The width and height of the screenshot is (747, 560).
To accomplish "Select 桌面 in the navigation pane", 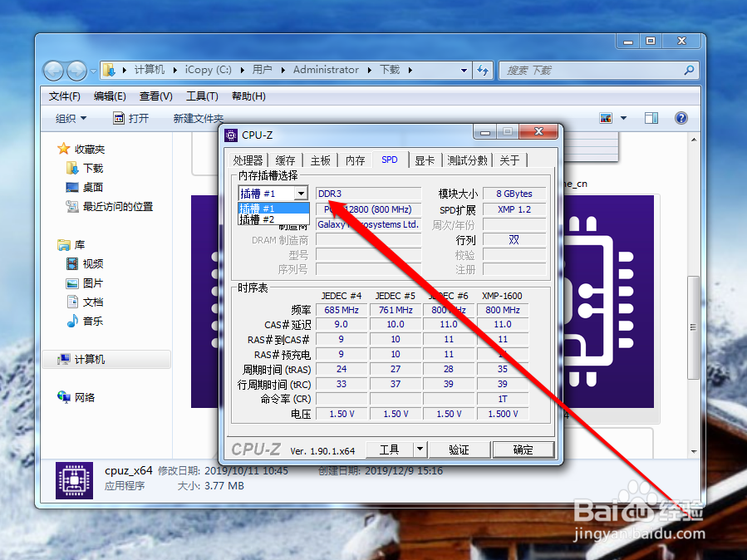I will [x=84, y=187].
